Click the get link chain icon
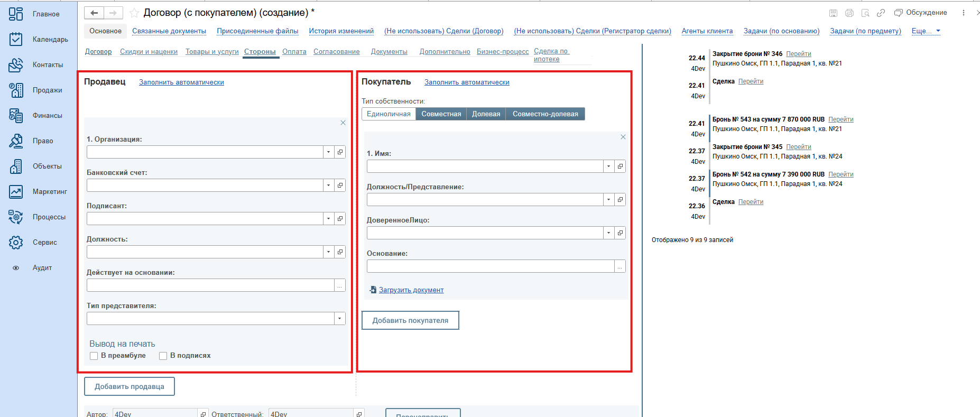The width and height of the screenshot is (980, 417). coord(881,13)
